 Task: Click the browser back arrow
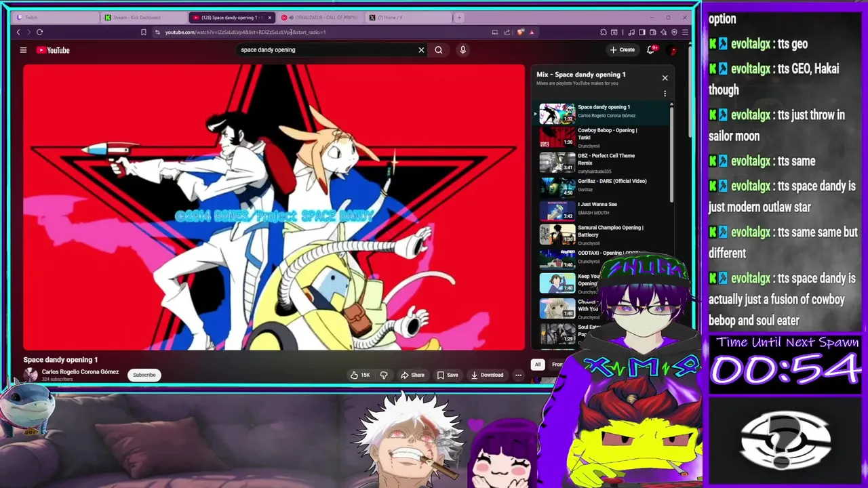18,32
